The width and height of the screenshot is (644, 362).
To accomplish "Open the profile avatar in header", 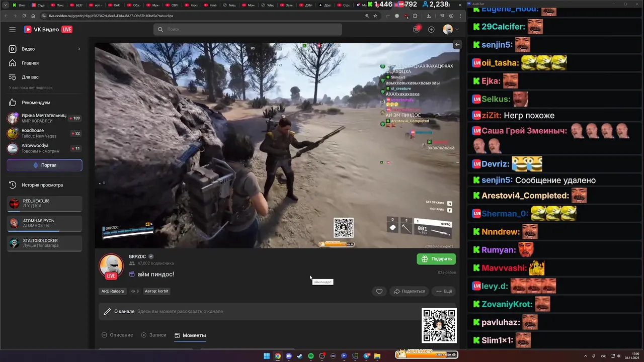I will click(448, 29).
